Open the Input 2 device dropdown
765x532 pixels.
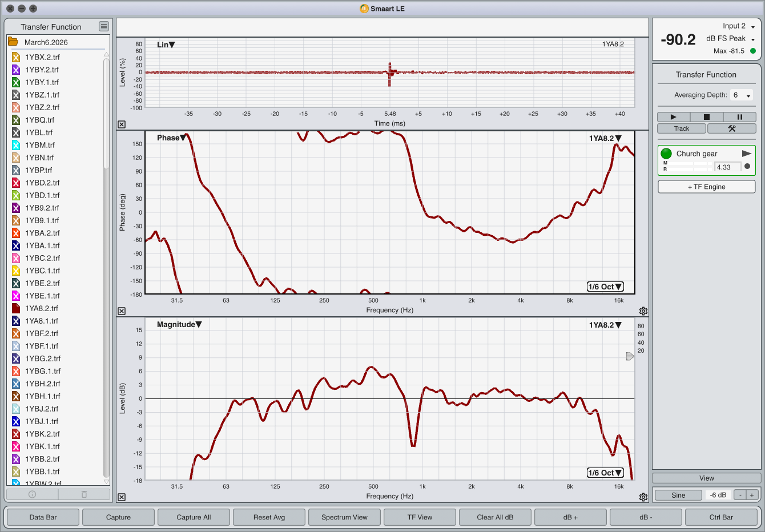coord(739,26)
